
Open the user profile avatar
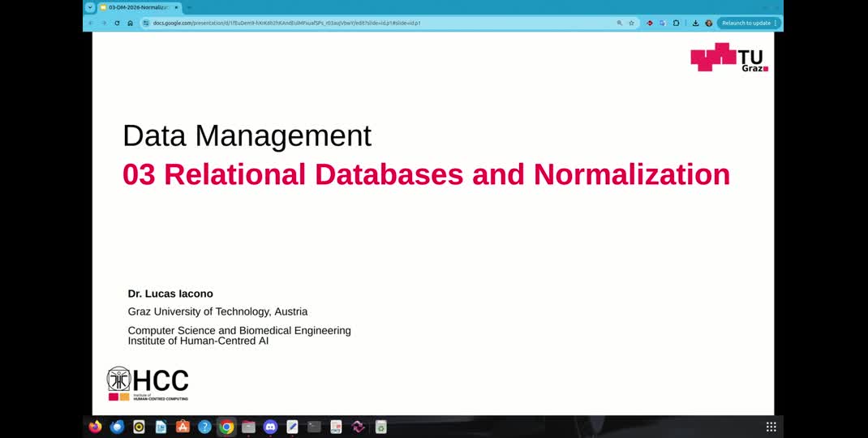point(708,24)
